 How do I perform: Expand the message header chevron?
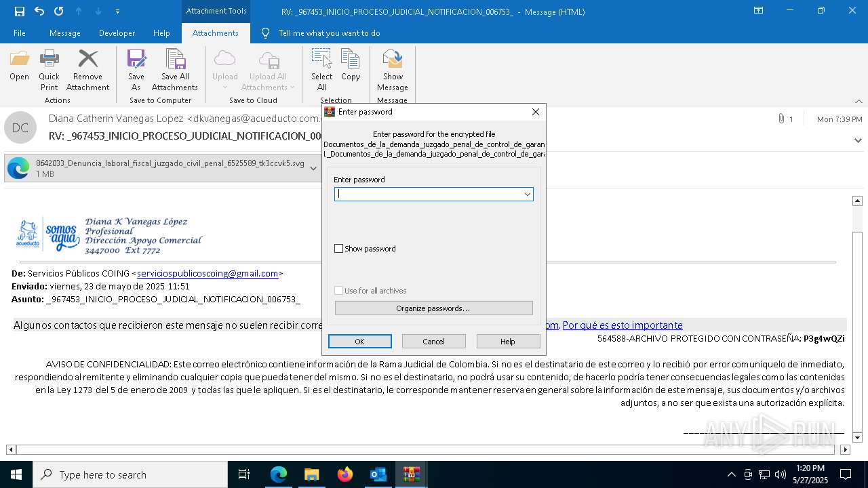858,141
